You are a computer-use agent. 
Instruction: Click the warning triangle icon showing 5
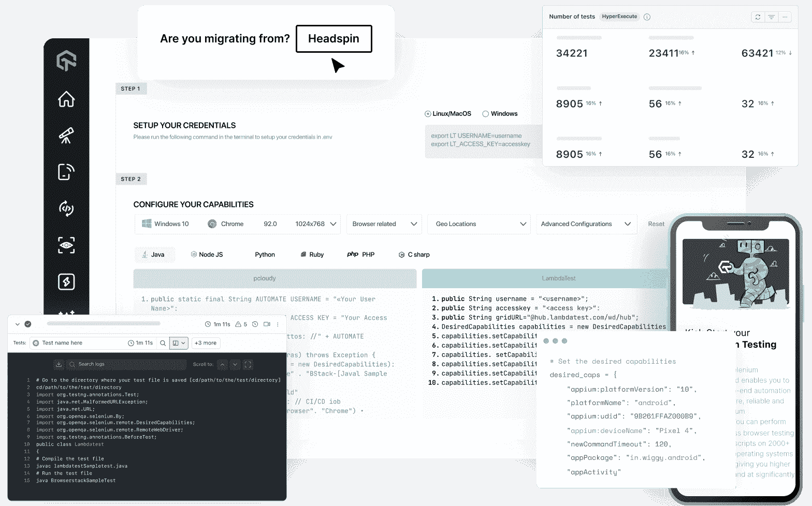point(238,324)
